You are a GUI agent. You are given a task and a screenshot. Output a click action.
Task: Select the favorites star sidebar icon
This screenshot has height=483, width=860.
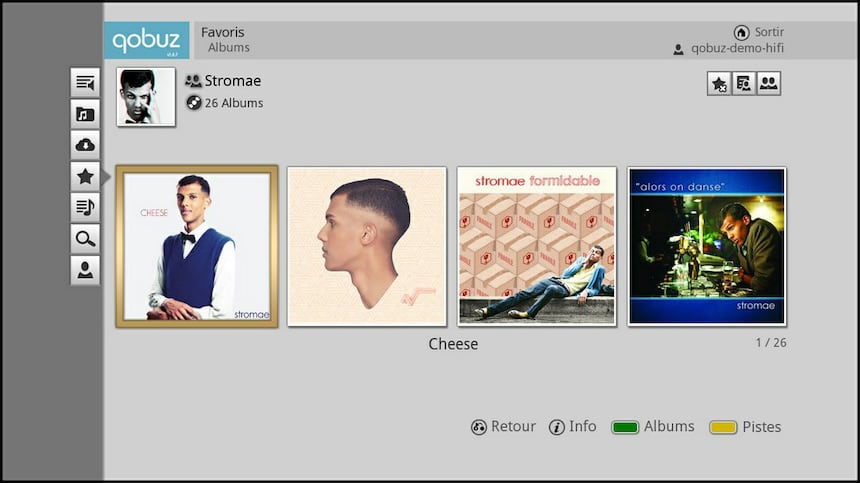click(85, 177)
